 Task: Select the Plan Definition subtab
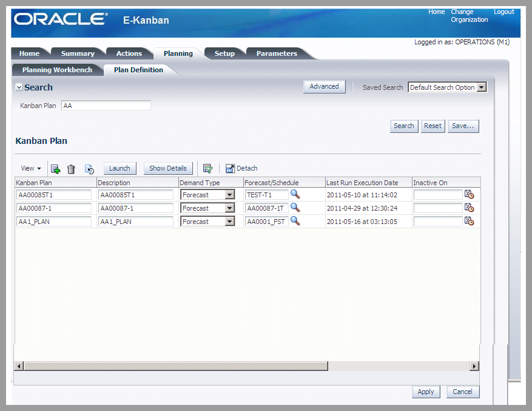[x=138, y=70]
